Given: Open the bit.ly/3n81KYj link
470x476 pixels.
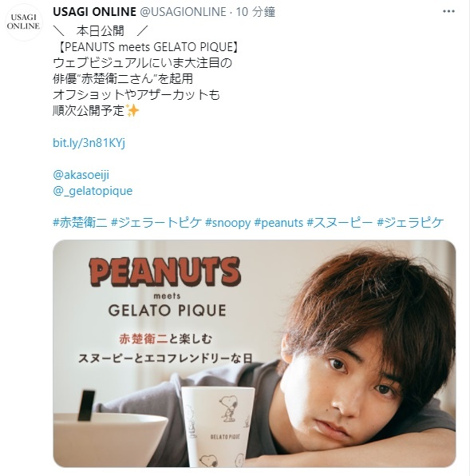Looking at the screenshot, I should pos(89,143).
